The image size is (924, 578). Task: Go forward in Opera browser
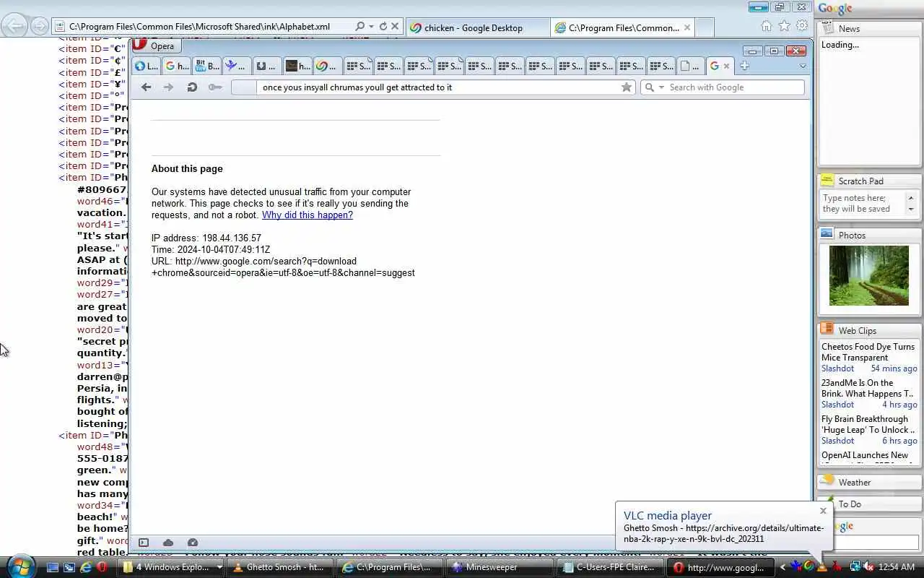pos(168,87)
